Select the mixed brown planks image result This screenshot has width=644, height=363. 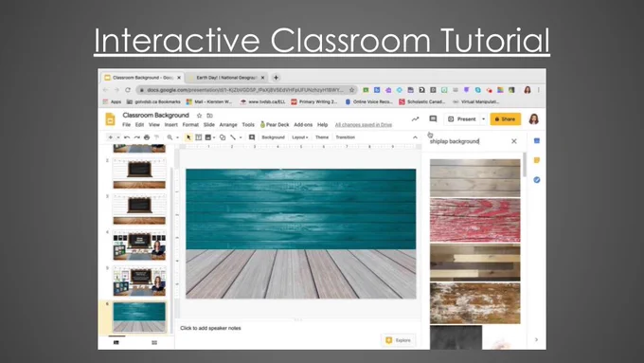474,263
